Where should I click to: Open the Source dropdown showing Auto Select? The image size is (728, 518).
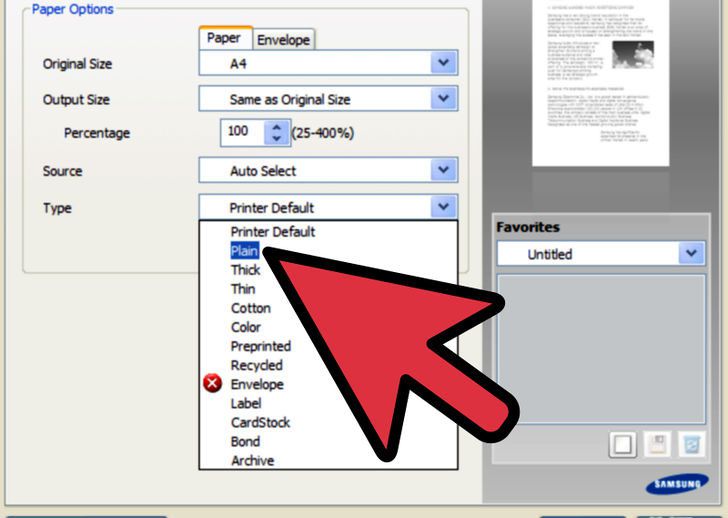coord(444,171)
